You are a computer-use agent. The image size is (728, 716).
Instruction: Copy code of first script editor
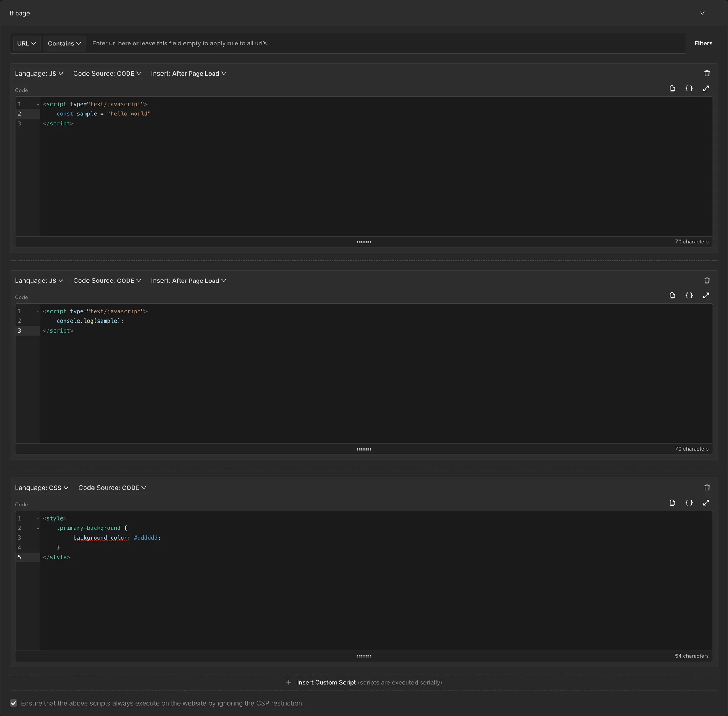[x=672, y=88]
